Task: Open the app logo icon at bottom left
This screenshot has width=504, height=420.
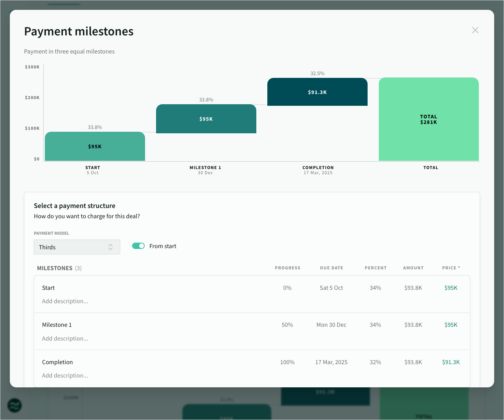Action: click(x=15, y=405)
